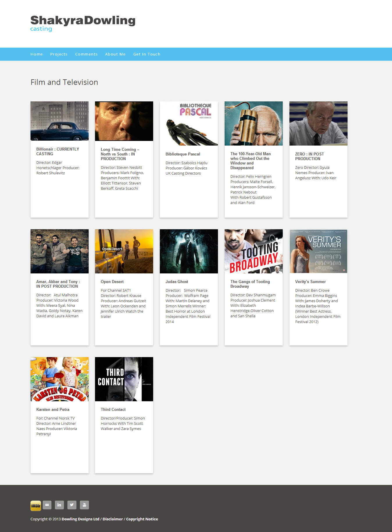Click 'Director: Edgar Honetschlager' description text
The image size is (392, 532).
pos(58,168)
